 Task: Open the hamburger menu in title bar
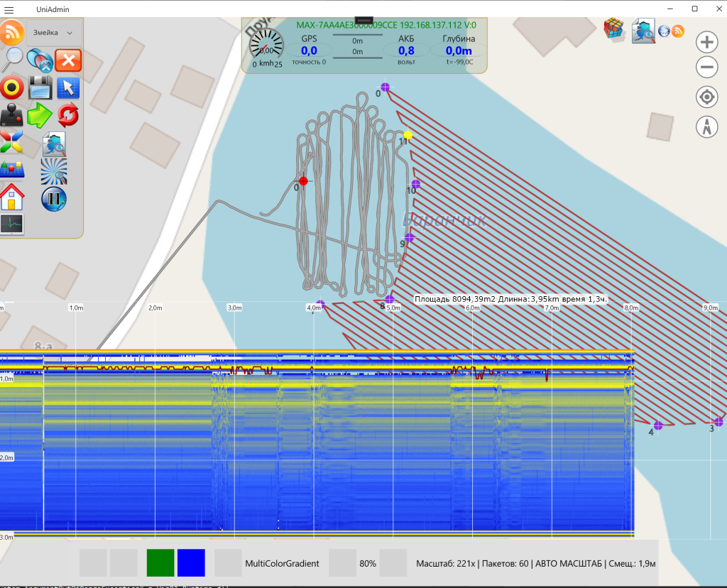[x=9, y=9]
